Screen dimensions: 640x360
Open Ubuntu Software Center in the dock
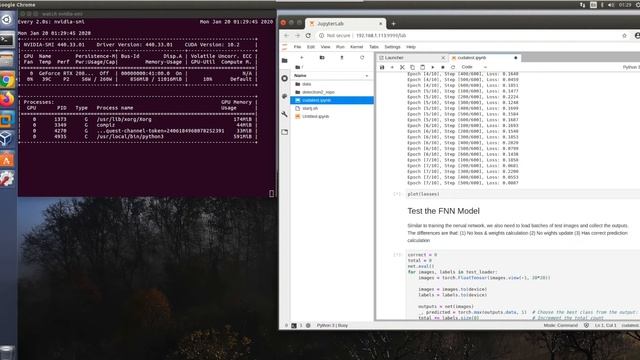[7, 159]
